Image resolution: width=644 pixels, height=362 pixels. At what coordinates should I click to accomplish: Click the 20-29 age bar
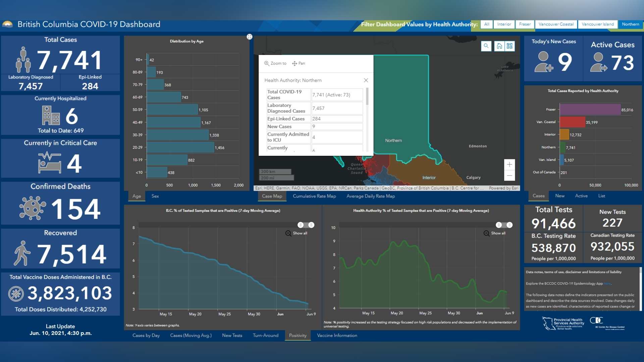point(180,147)
